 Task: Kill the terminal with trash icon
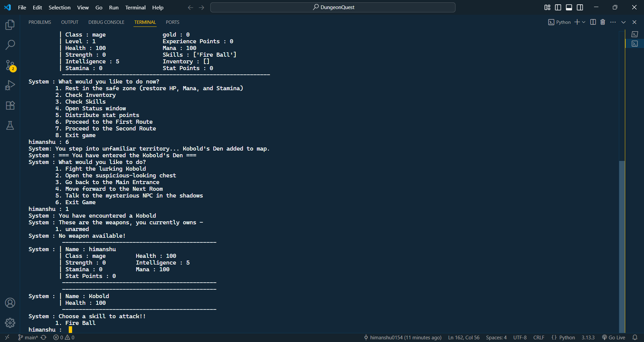point(603,22)
